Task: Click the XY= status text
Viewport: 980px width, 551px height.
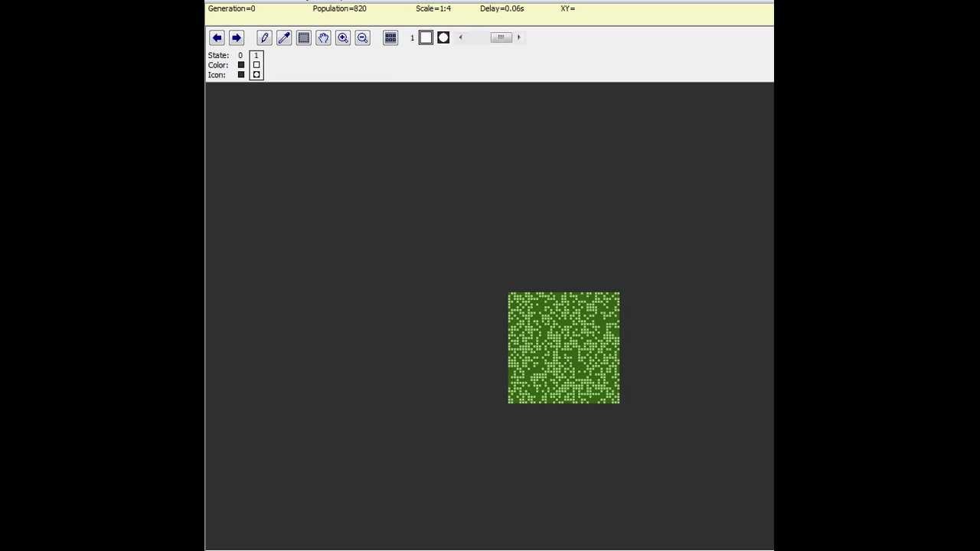Action: pos(567,8)
